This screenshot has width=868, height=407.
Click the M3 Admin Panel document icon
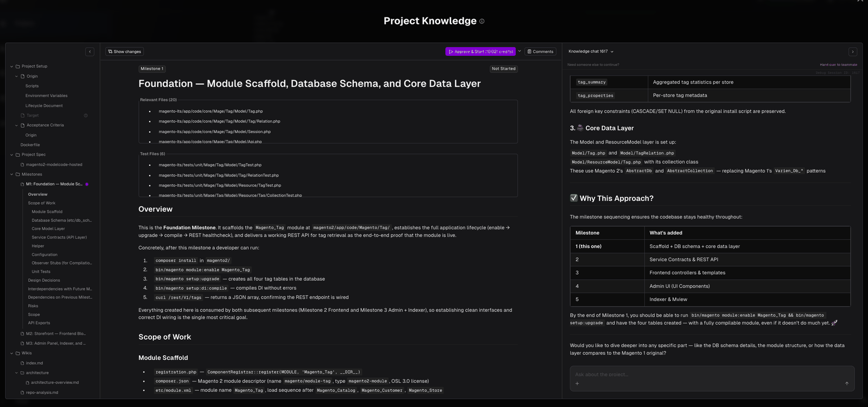tap(22, 344)
